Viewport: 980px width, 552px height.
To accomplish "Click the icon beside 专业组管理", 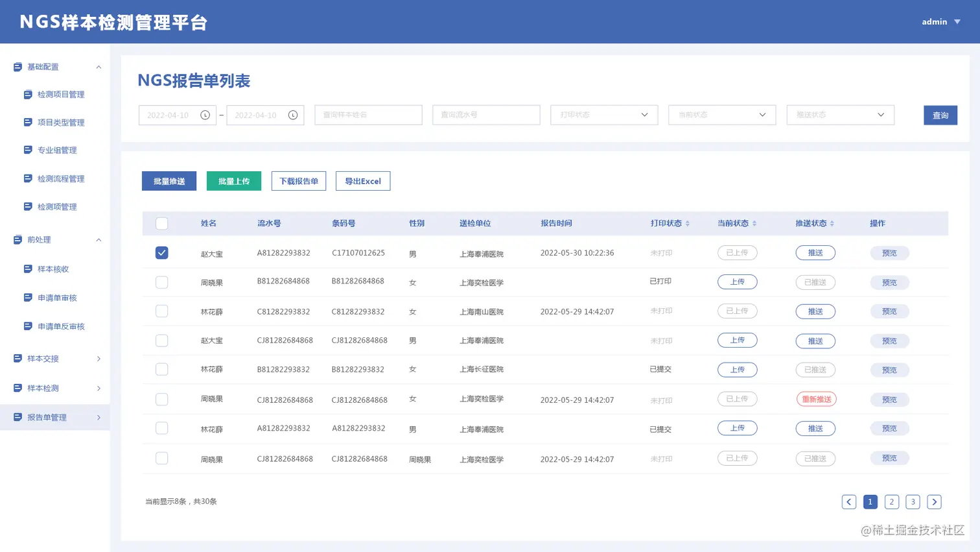I will tap(28, 150).
